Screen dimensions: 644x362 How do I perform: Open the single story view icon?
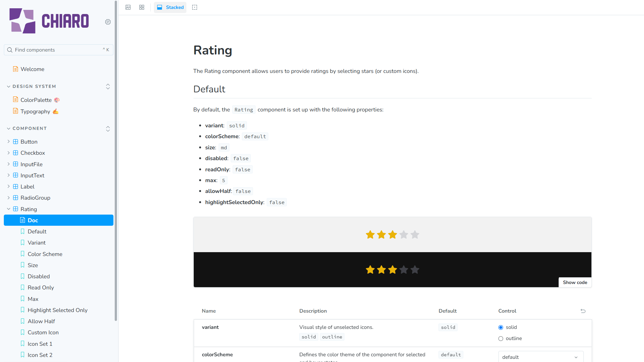(x=128, y=7)
